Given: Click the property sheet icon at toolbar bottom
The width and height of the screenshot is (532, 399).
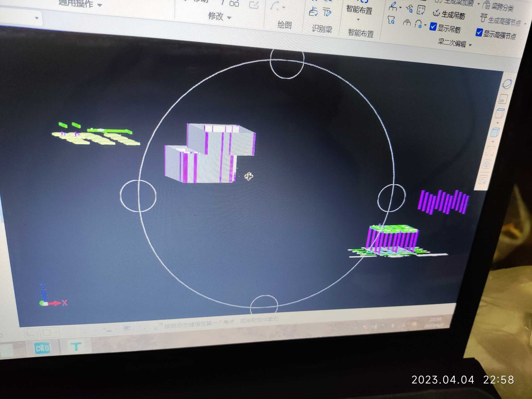Looking at the screenshot, I should pos(483,179).
